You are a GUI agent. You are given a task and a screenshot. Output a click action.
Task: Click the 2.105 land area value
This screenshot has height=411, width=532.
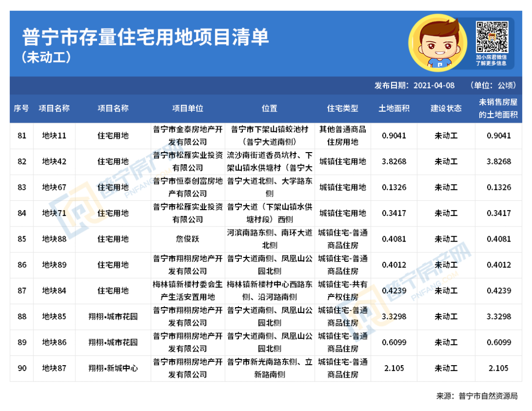pos(394,367)
